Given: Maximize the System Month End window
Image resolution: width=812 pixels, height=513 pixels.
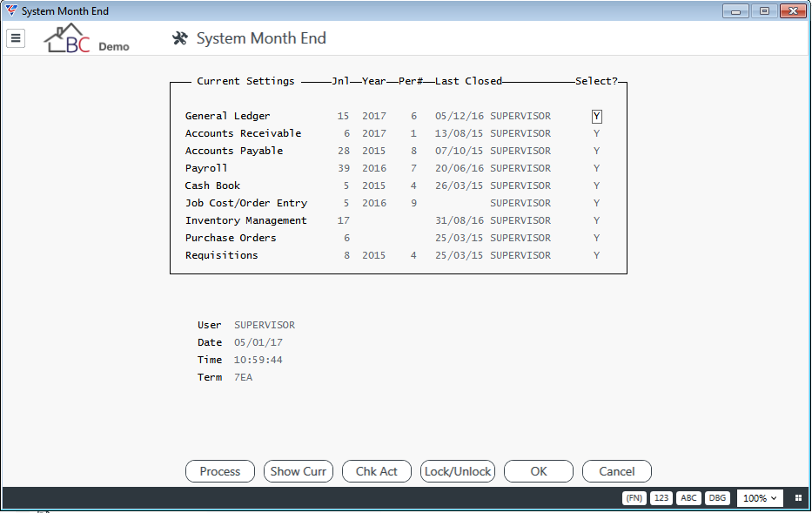Looking at the screenshot, I should coord(764,10).
